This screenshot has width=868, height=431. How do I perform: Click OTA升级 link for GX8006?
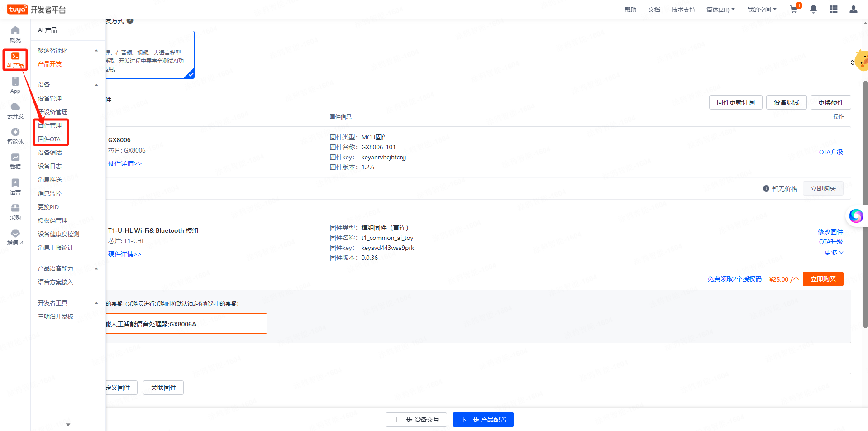831,152
